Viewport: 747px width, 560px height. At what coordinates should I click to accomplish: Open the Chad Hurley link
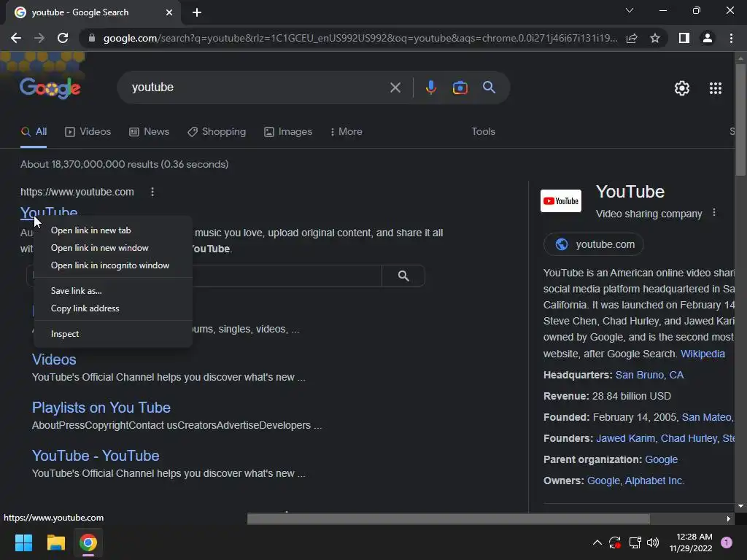point(689,438)
